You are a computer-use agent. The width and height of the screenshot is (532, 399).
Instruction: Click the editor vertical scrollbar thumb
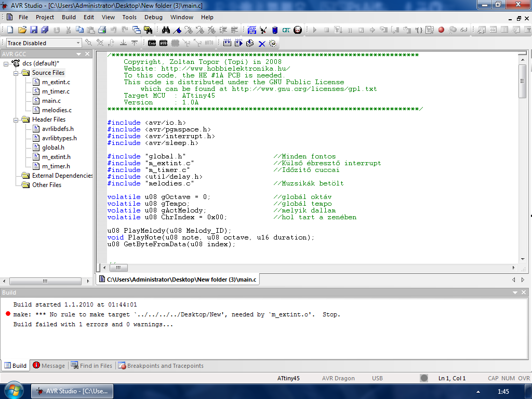(523, 81)
